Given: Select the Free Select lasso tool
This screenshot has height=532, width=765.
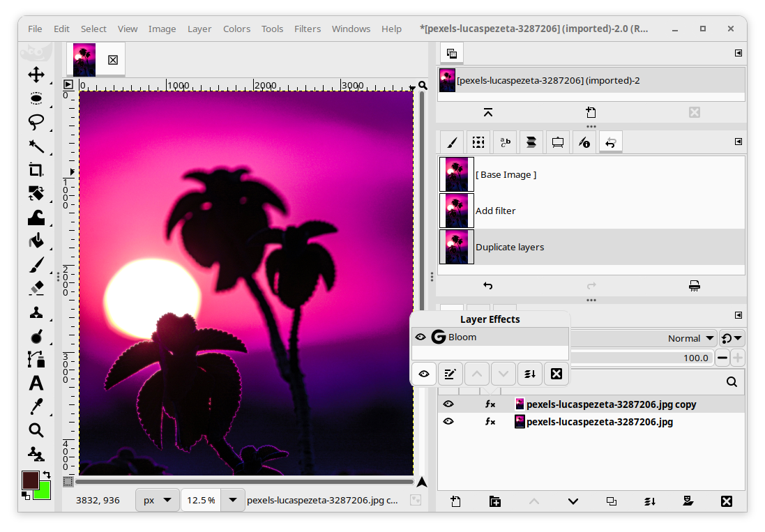Looking at the screenshot, I should pyautogui.click(x=36, y=122).
